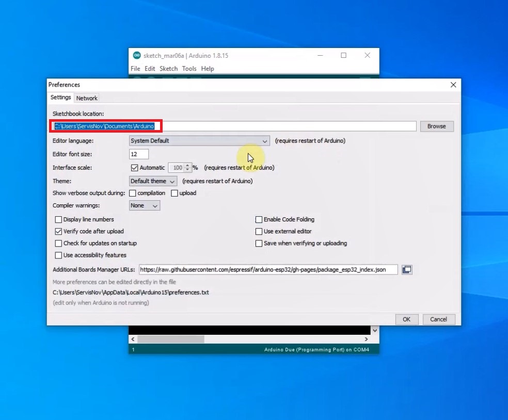Click the Editor font size field
This screenshot has width=508, height=420.
(138, 154)
